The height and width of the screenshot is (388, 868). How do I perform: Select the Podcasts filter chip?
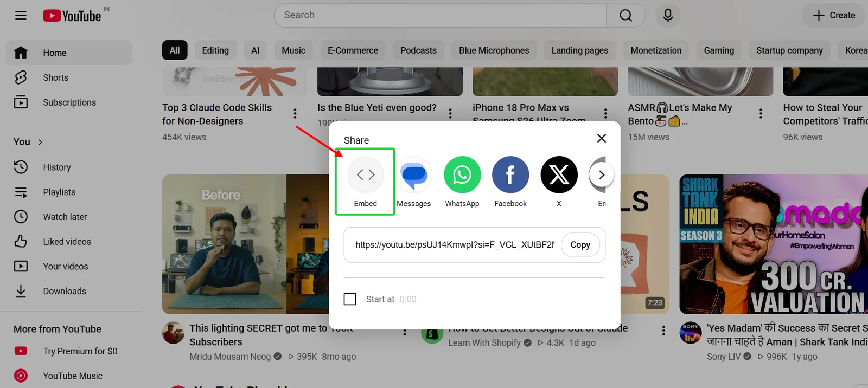click(x=418, y=50)
